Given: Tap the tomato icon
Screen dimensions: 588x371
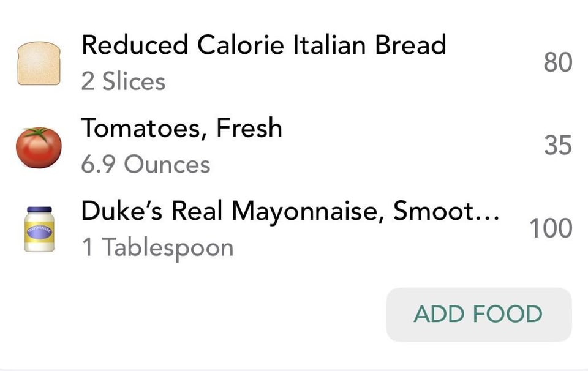Looking at the screenshot, I should 39,147.
